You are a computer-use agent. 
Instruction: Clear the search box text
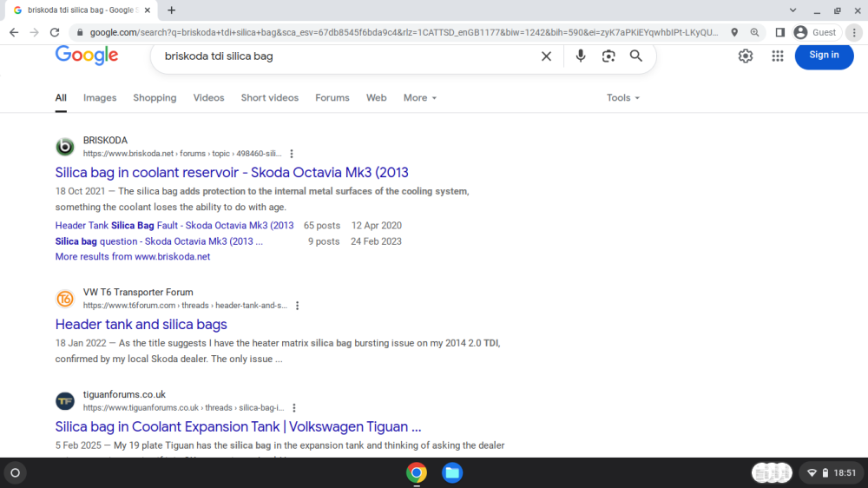point(546,56)
